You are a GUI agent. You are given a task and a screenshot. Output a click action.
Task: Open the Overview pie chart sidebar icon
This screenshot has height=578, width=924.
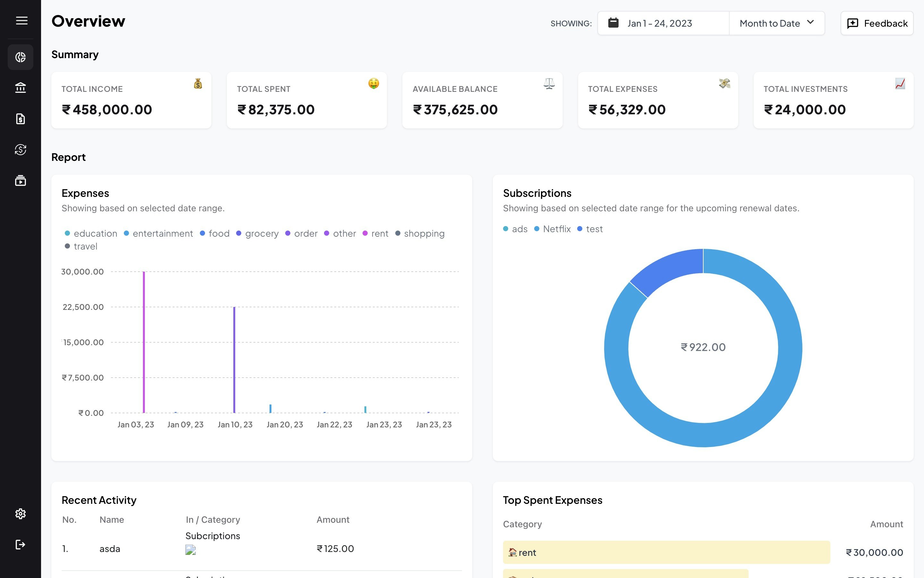point(21,57)
